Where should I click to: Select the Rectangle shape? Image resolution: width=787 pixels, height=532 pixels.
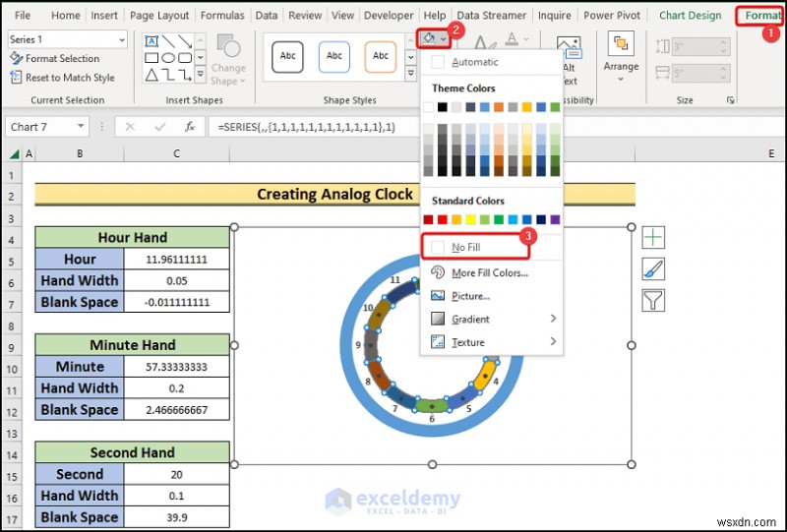point(151,58)
